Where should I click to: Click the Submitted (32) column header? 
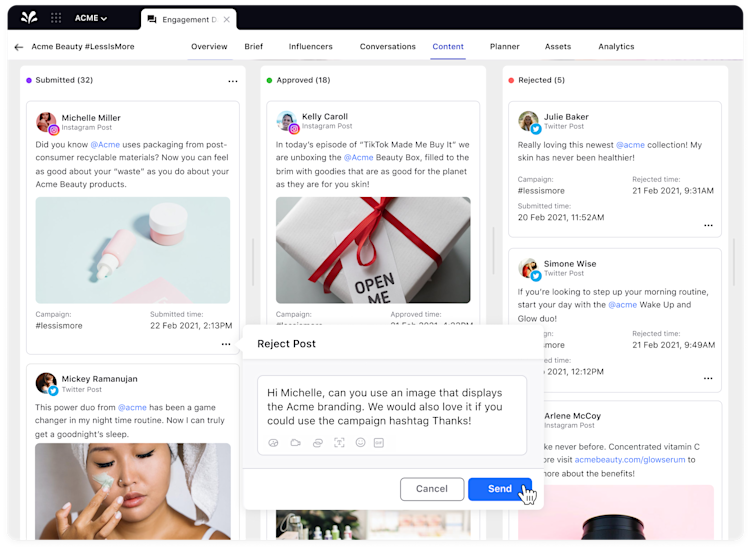coord(64,80)
